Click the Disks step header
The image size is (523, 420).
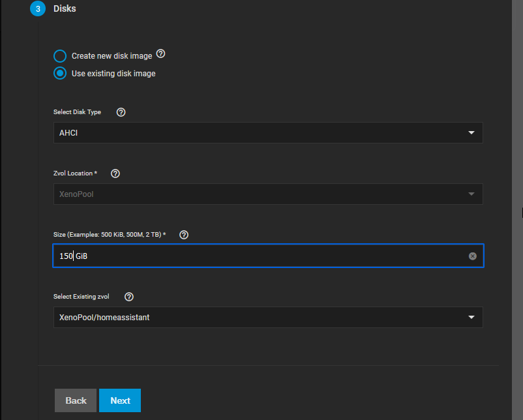click(x=65, y=8)
